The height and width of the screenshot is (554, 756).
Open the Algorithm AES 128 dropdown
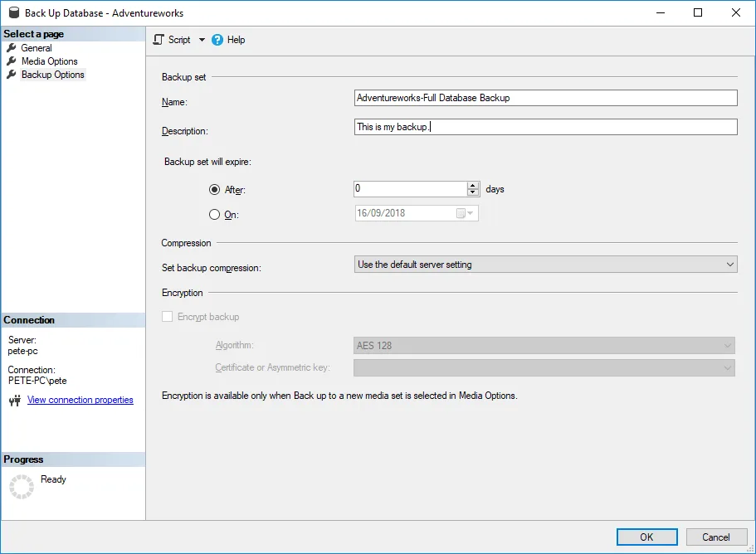(544, 345)
